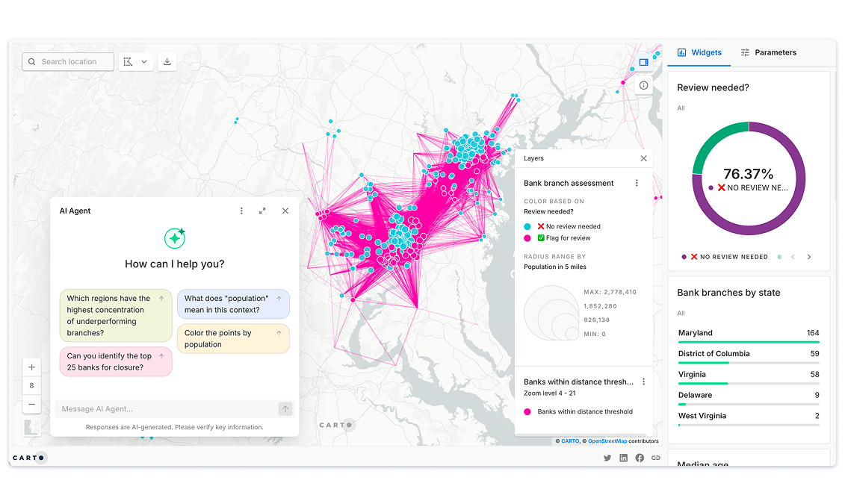Click the download map icon
Image resolution: width=845 pixels, height=504 pixels.
click(167, 61)
